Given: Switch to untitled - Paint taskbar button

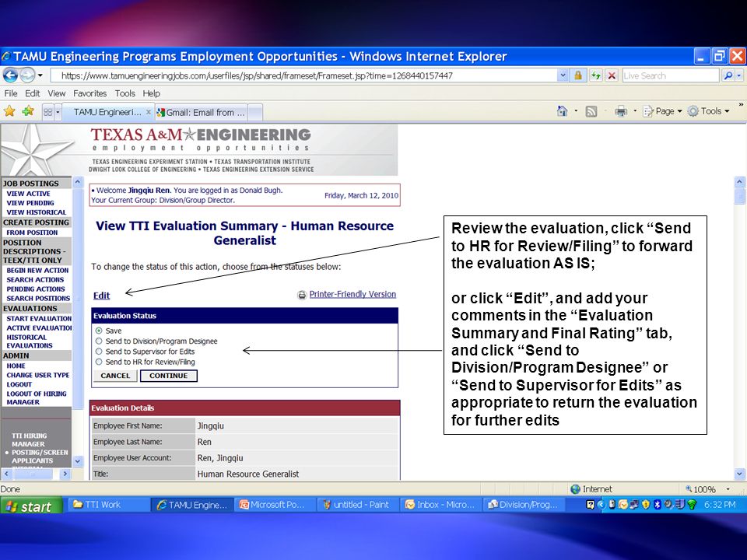Looking at the screenshot, I should (357, 505).
